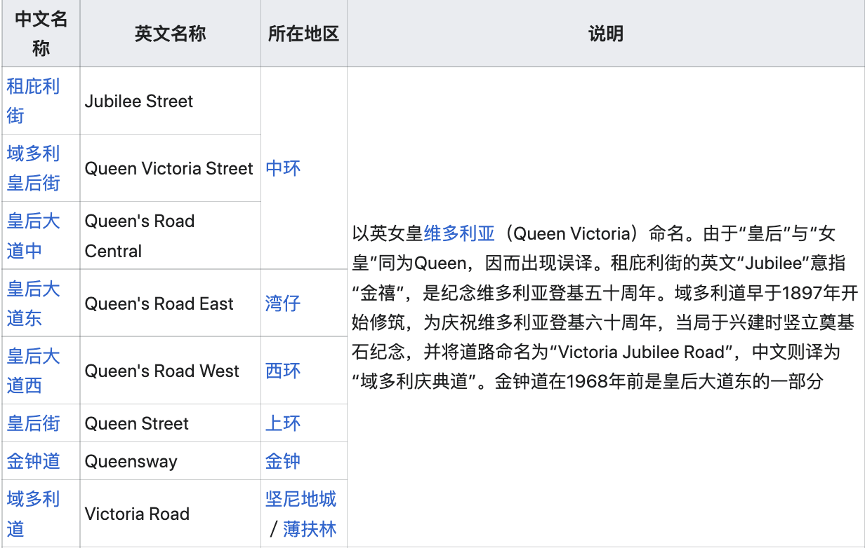This screenshot has width=866, height=550.
Task: Select the Queen Street cell
Action: 170,424
